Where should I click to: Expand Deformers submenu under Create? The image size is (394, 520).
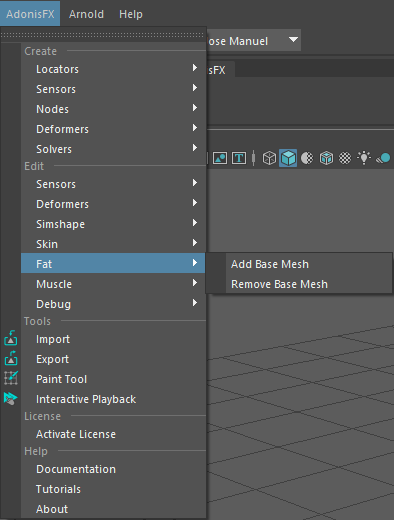113,129
